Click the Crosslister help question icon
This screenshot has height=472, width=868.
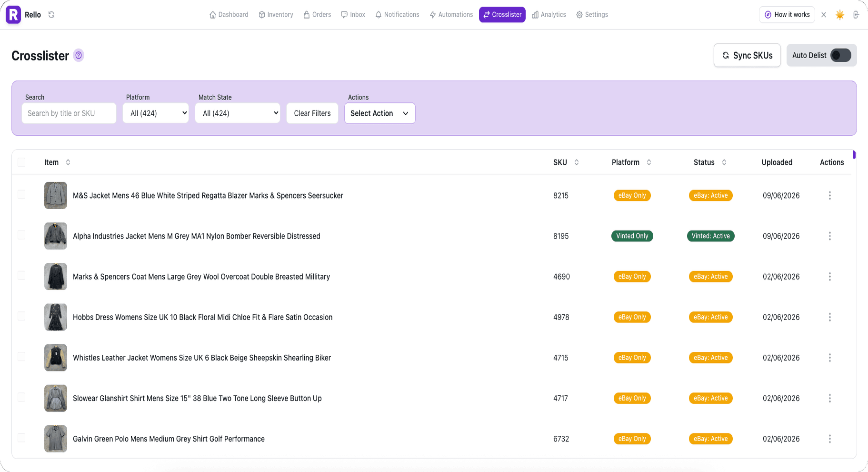click(79, 55)
